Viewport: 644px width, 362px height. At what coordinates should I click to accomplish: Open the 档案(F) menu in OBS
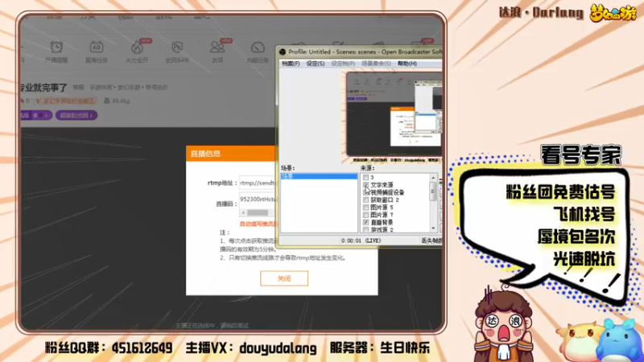[x=291, y=64]
